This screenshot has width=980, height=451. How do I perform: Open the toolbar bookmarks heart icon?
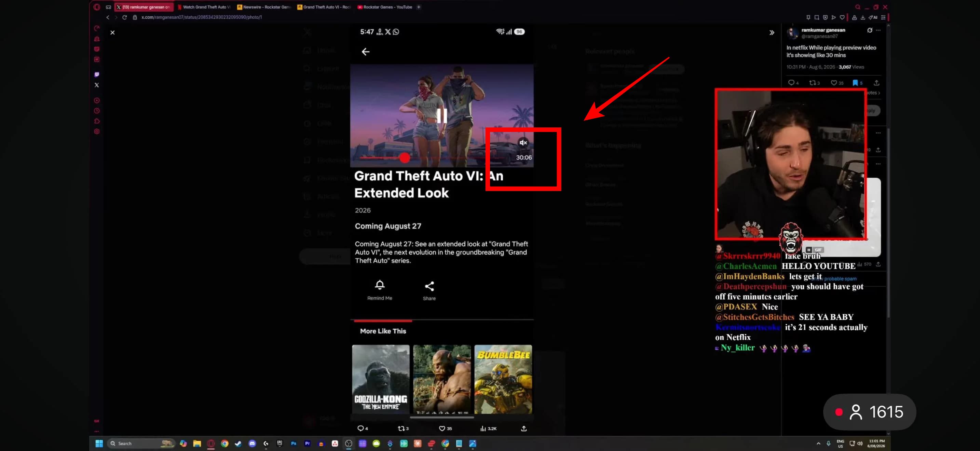[842, 17]
